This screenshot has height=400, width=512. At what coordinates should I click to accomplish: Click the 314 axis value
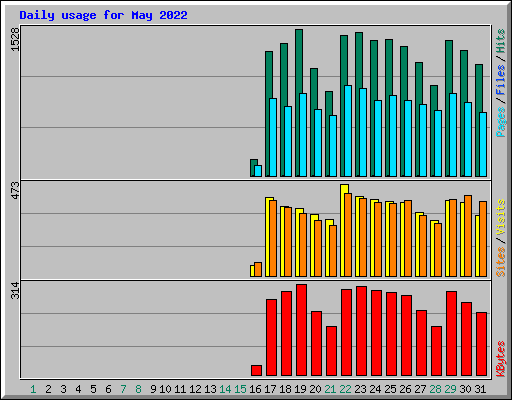(x=15, y=290)
